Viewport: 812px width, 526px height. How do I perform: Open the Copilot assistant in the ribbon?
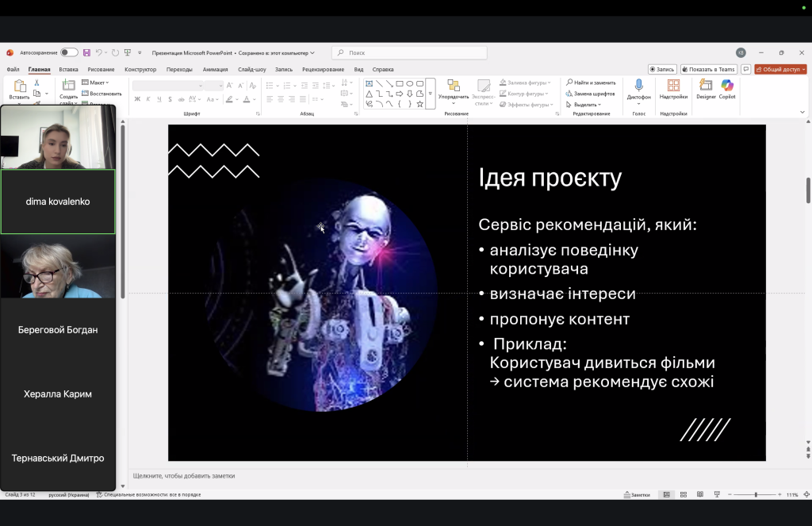726,89
